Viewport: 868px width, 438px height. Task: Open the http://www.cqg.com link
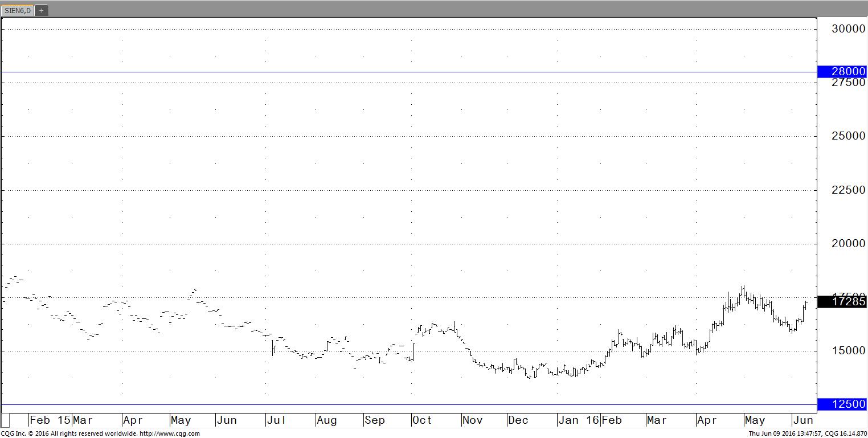click(169, 433)
